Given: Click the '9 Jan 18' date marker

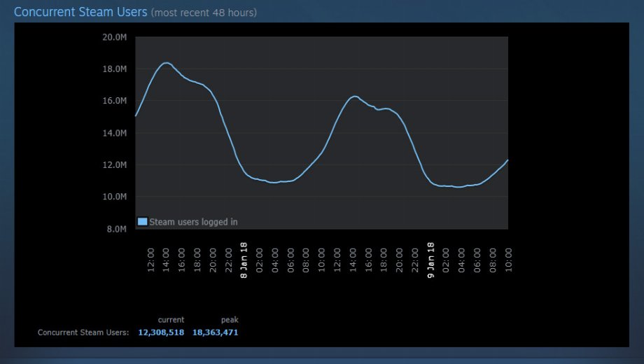Looking at the screenshot, I should point(430,260).
